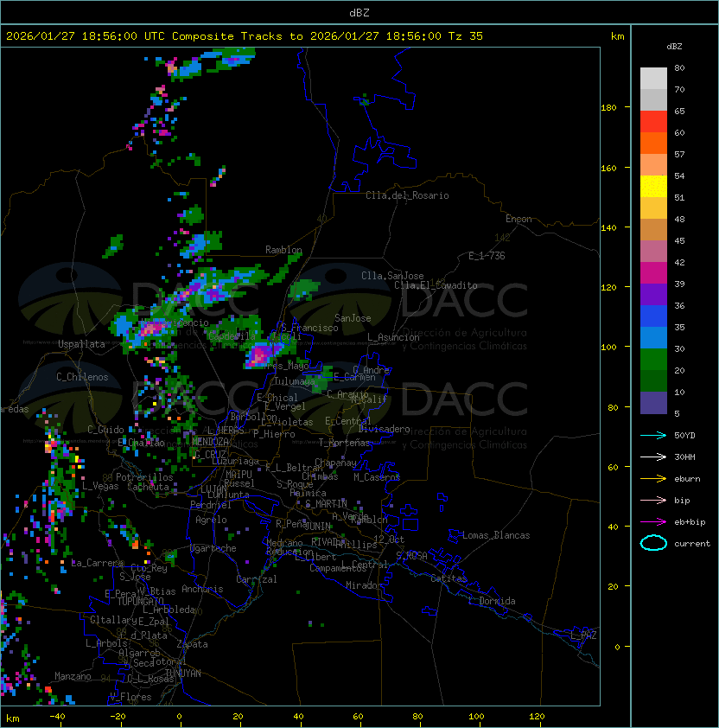Click the '50YD' legend label
This screenshot has height=728, width=719.
tap(684, 435)
